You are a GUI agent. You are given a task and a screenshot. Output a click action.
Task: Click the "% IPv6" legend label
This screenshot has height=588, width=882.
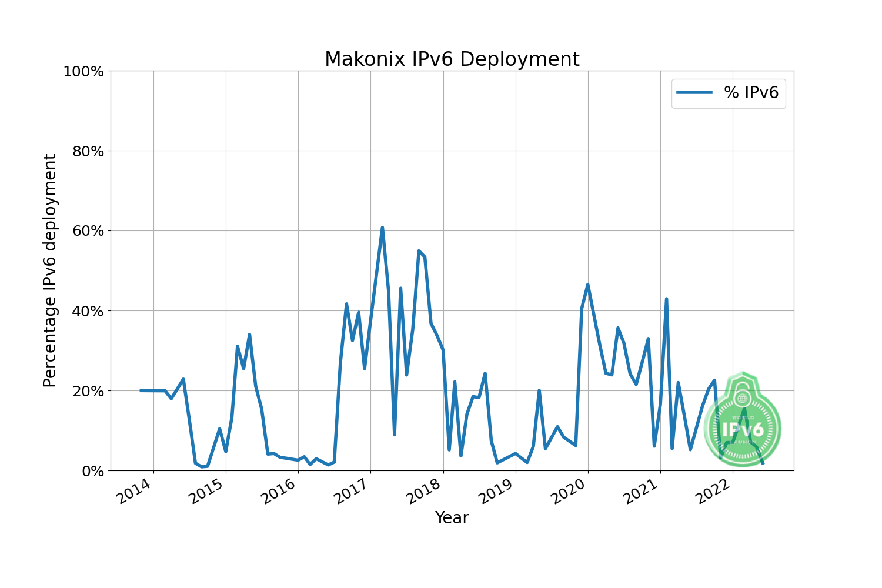[x=751, y=92]
